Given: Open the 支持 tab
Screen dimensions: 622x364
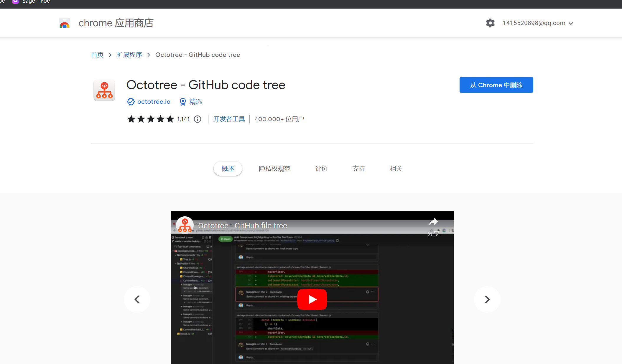Looking at the screenshot, I should pos(359,169).
